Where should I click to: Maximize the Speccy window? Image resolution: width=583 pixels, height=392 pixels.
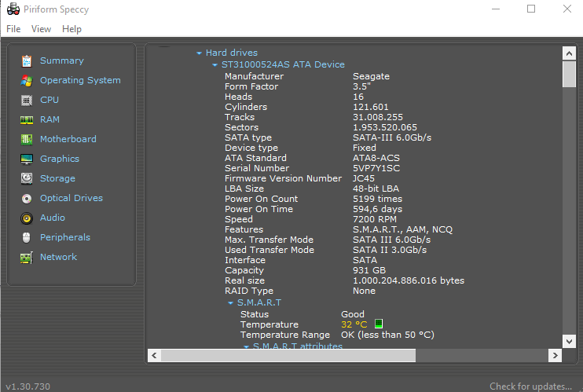point(531,9)
